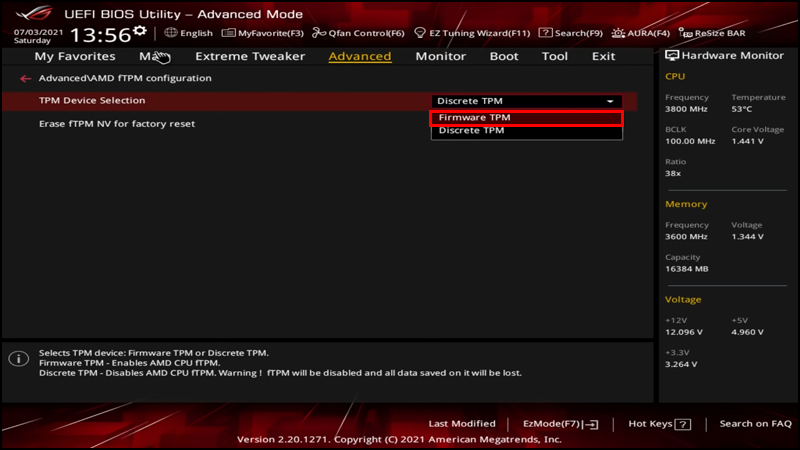Screen dimensions: 800x450
Task: Click the Hardware Monitor title
Action: tap(732, 56)
